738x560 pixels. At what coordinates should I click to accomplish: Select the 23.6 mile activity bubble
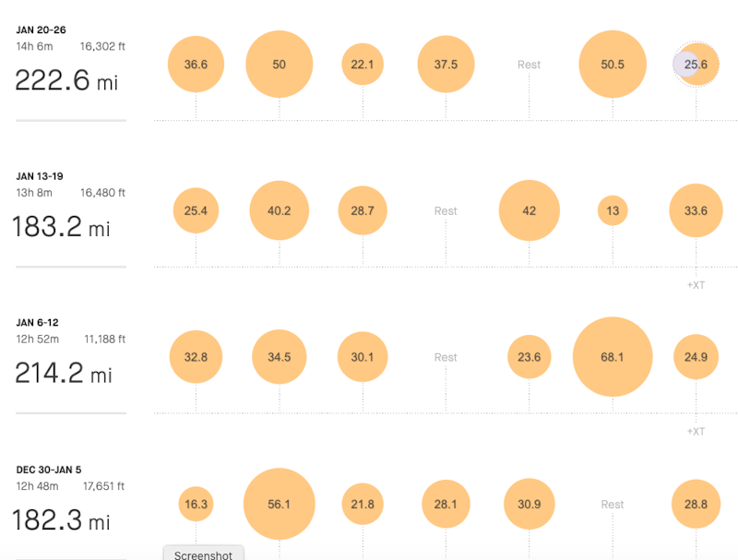point(530,357)
